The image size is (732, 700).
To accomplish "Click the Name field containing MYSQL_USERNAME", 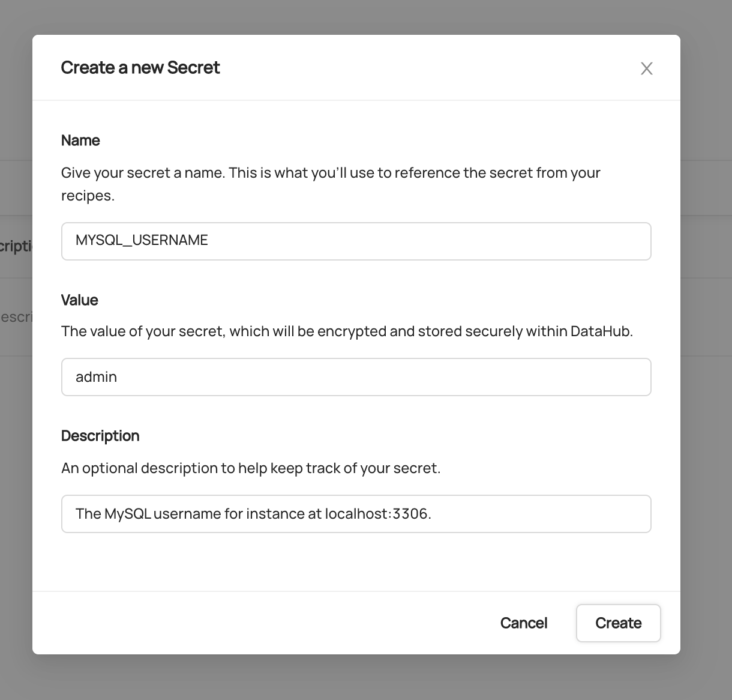I will tap(356, 241).
